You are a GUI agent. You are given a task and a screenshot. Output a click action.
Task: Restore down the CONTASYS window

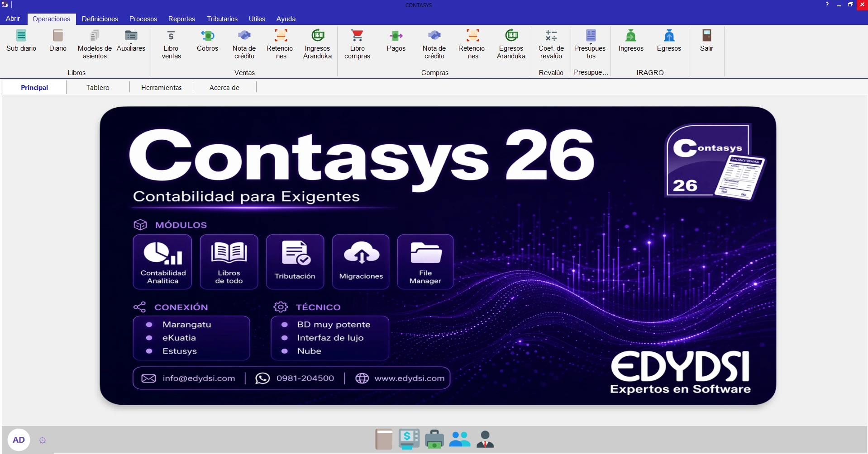coord(850,5)
